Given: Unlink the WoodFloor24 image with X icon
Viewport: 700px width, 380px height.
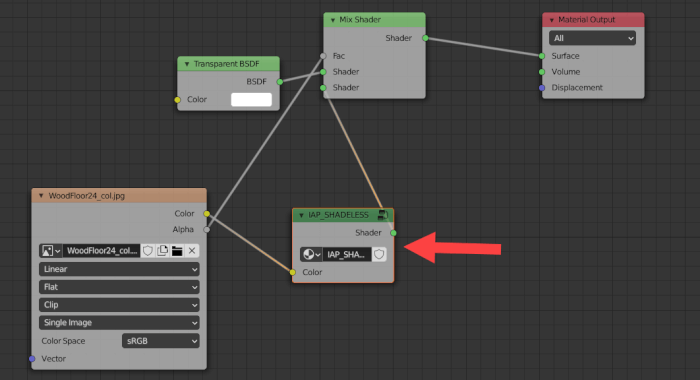Looking at the screenshot, I should click(192, 251).
